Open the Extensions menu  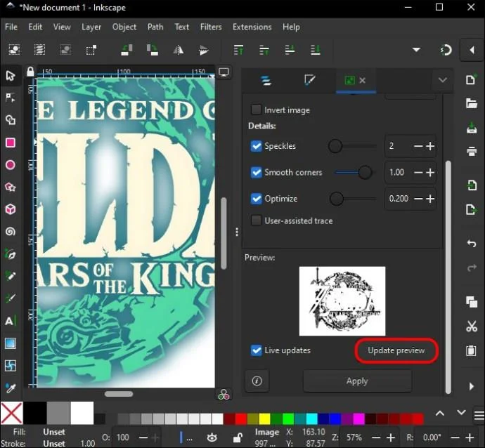tap(252, 27)
